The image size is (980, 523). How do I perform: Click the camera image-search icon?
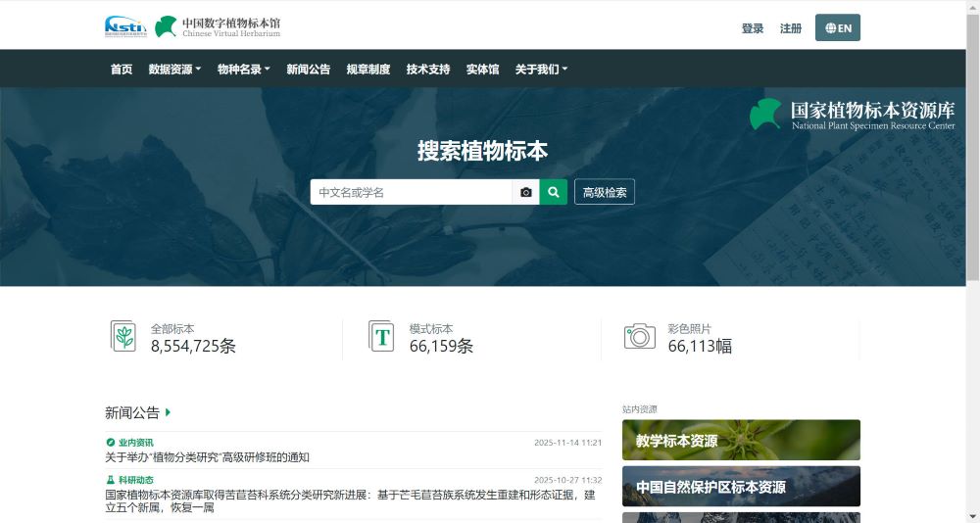(526, 192)
